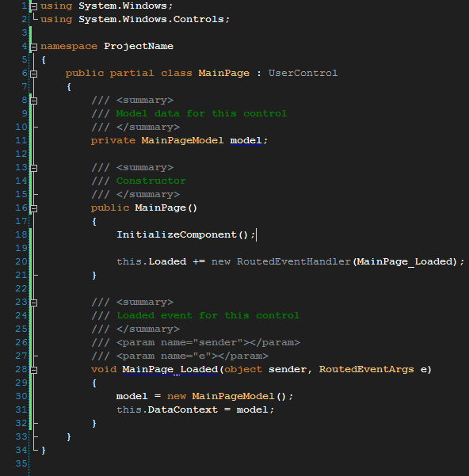Click the 'void' keyword on line 28
Image resolution: width=469 pixels, height=476 pixels.
click(x=104, y=369)
